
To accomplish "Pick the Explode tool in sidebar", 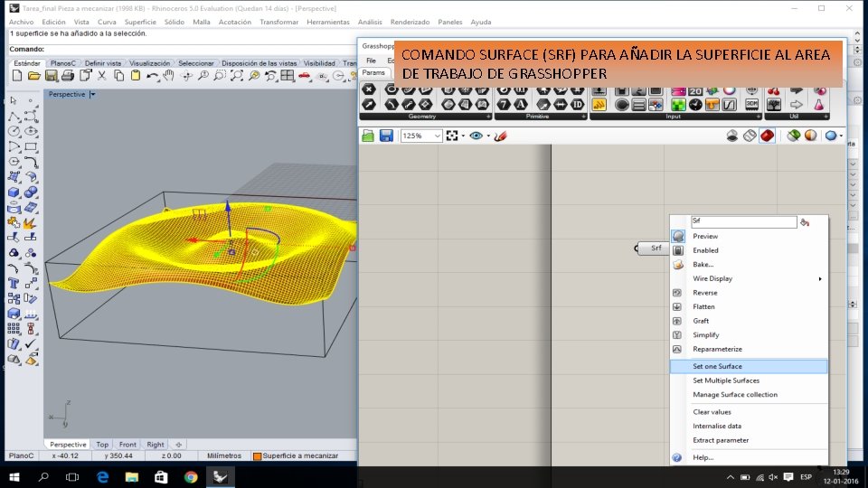I will click(30, 223).
